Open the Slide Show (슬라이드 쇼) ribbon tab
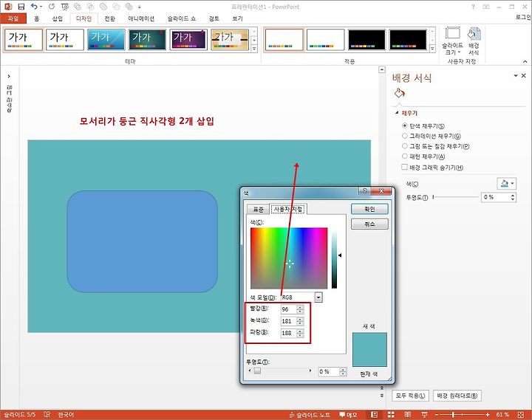The height and width of the screenshot is (420, 532). pos(182,18)
